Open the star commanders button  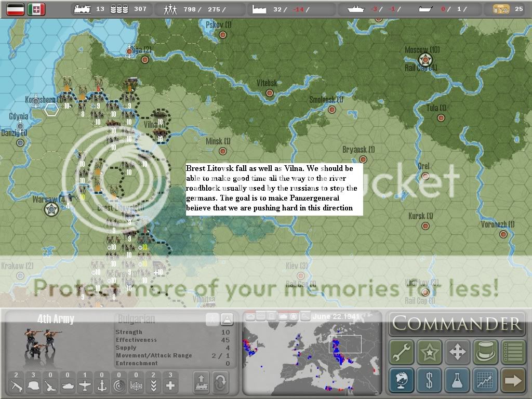(430, 352)
